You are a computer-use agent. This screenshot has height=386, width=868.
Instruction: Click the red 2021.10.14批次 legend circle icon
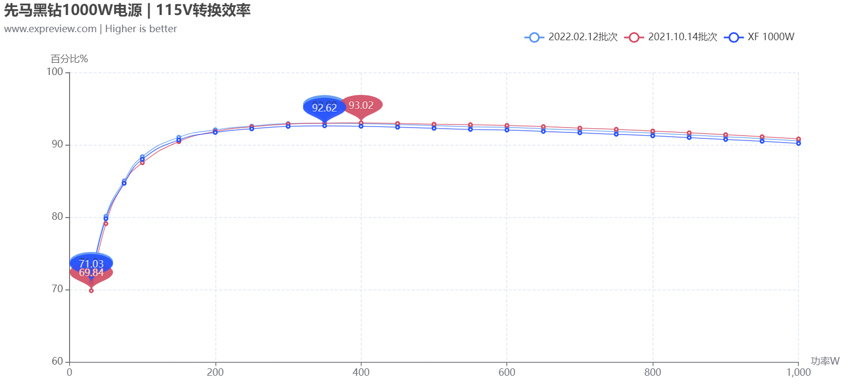pos(634,37)
